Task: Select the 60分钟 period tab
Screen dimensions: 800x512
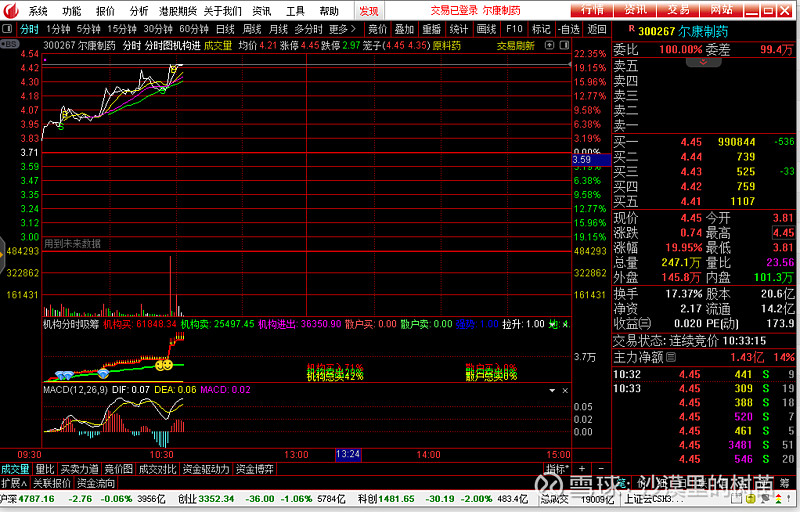Action: coord(194,29)
